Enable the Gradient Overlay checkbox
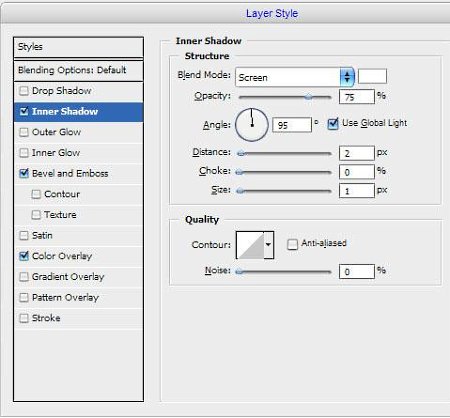 tap(24, 277)
